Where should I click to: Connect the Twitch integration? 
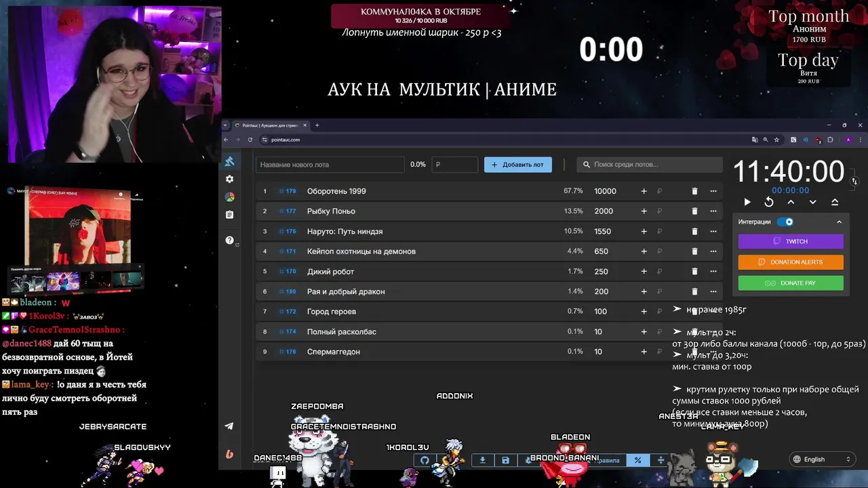point(791,241)
